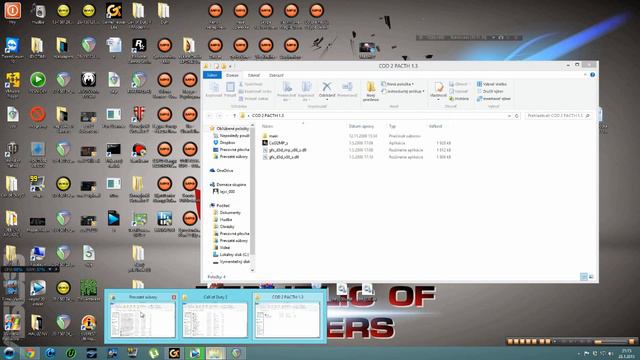Click the Start button on the taskbar

pos(9,353)
